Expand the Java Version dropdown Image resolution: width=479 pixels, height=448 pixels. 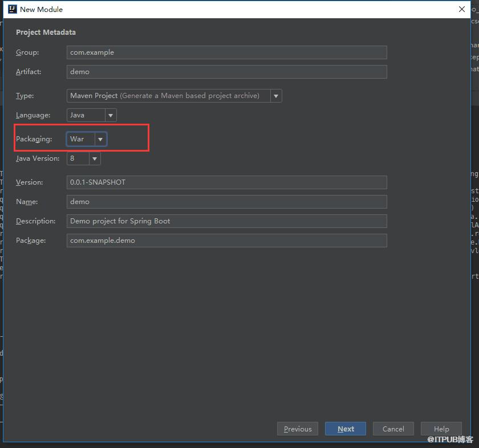83,158
